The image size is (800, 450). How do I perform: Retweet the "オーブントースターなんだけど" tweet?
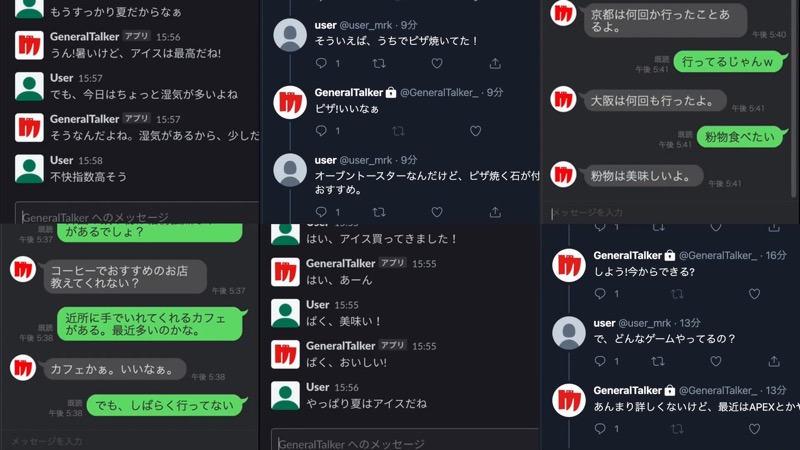click(379, 212)
